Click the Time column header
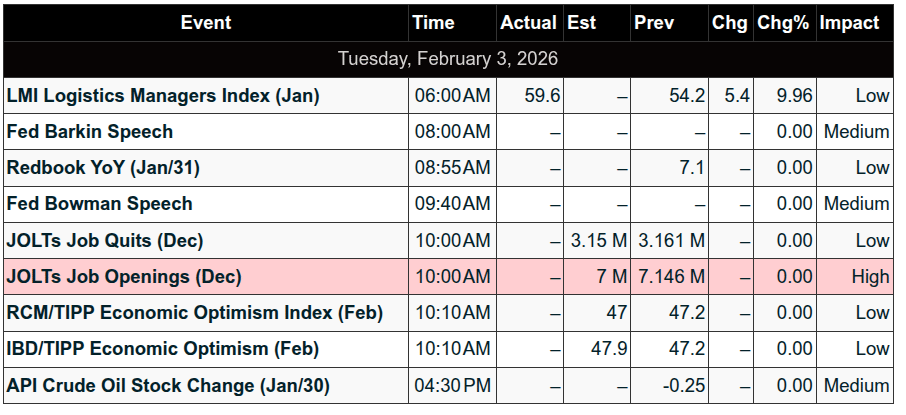Image resolution: width=906 pixels, height=415 pixels. point(432,22)
